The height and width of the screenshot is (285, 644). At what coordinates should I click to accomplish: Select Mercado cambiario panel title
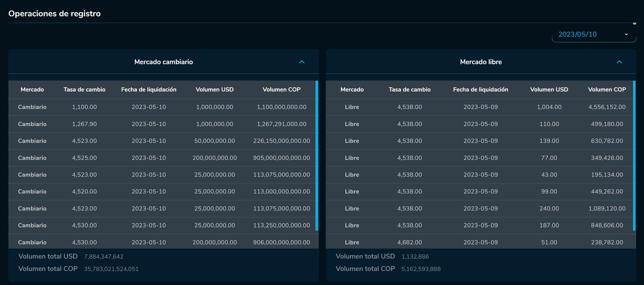tap(164, 62)
